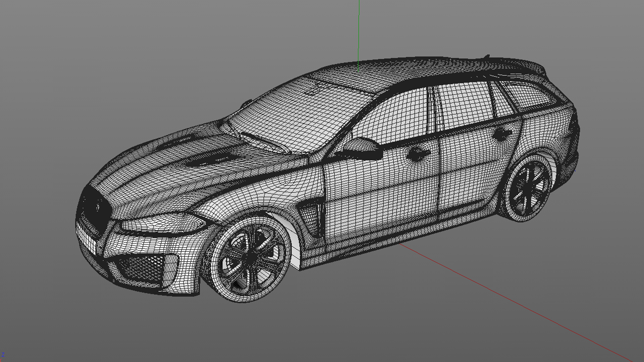Viewport: 644px width, 362px height.
Task: Click the green vertical axis line
Action: pyautogui.click(x=359, y=30)
